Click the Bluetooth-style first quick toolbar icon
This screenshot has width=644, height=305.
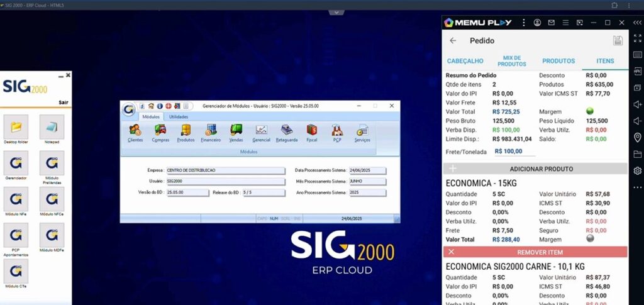pyautogui.click(x=142, y=106)
